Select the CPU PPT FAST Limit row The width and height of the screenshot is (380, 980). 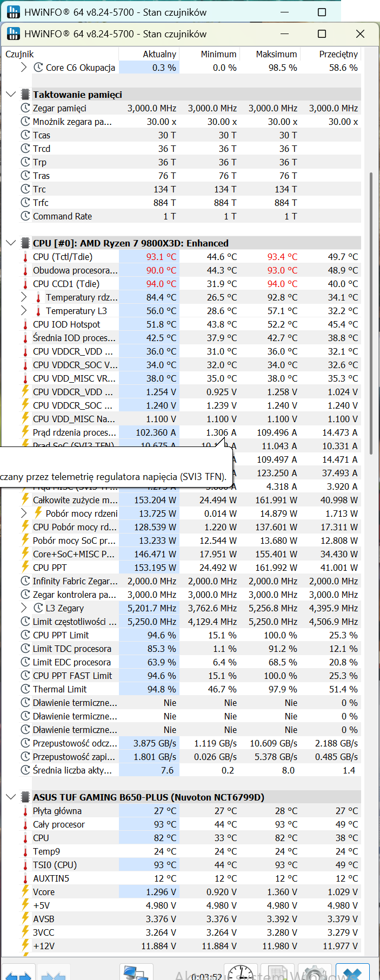coord(190,676)
